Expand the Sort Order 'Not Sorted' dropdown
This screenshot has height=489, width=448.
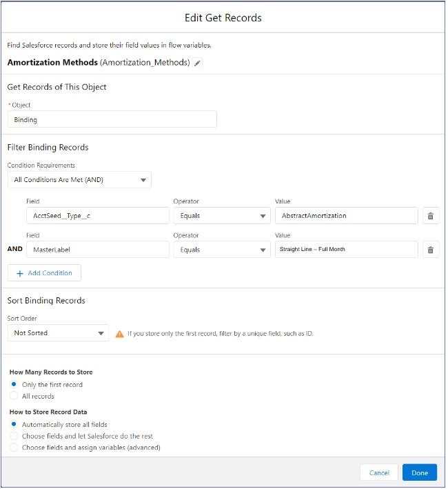pyautogui.click(x=58, y=333)
